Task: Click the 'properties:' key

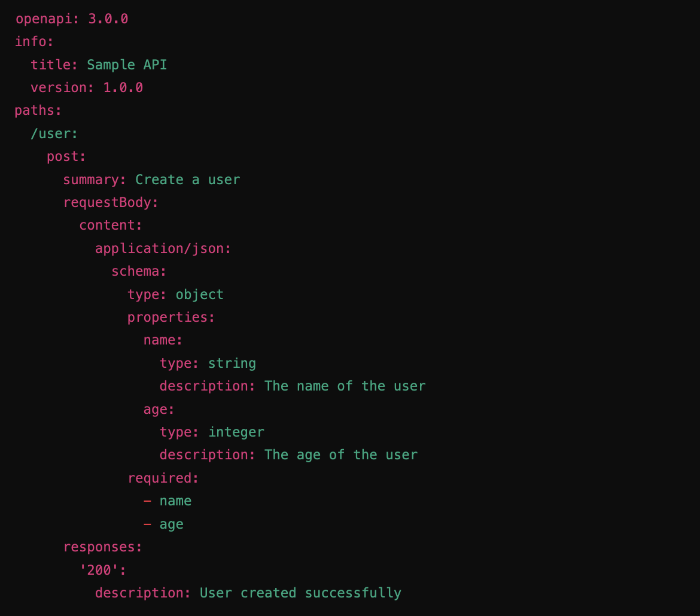Action: point(171,317)
